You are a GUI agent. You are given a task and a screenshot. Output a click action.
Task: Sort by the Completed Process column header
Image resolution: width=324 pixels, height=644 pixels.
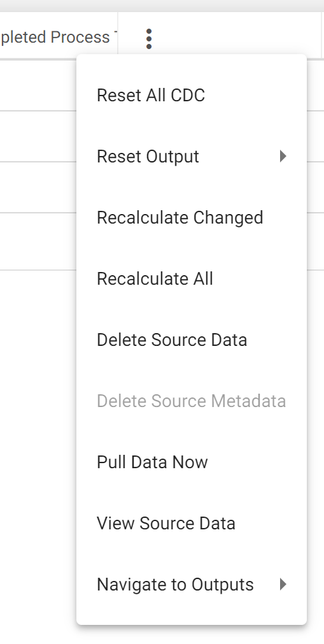[55, 38]
